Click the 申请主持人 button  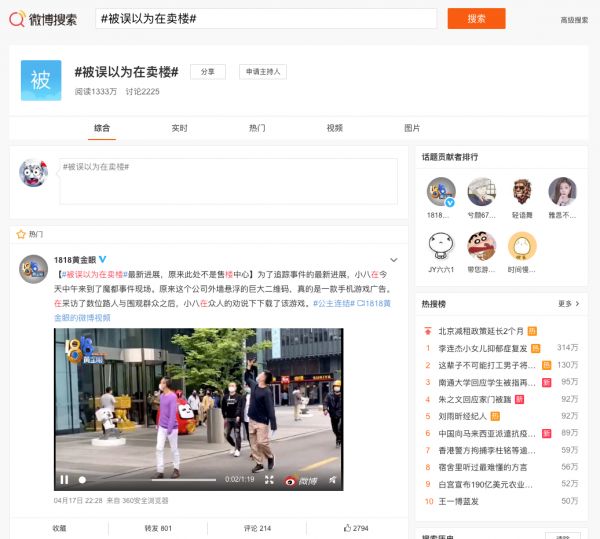tap(262, 72)
